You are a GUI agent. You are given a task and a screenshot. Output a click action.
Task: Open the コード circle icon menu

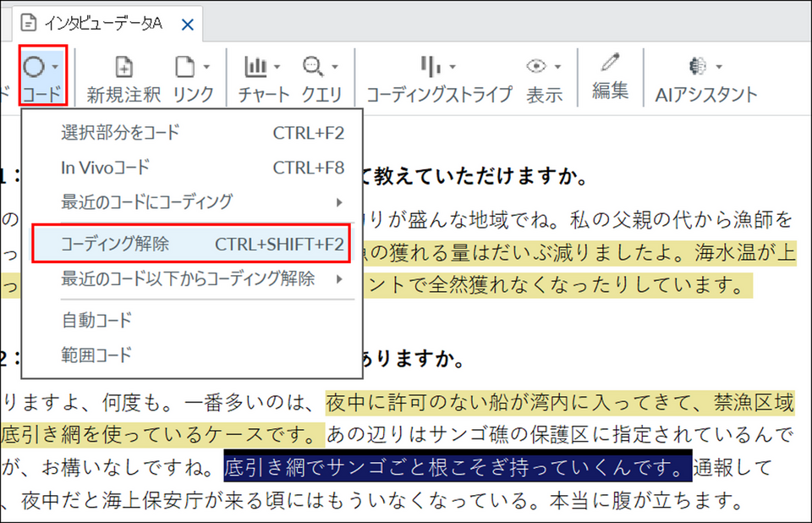34,67
